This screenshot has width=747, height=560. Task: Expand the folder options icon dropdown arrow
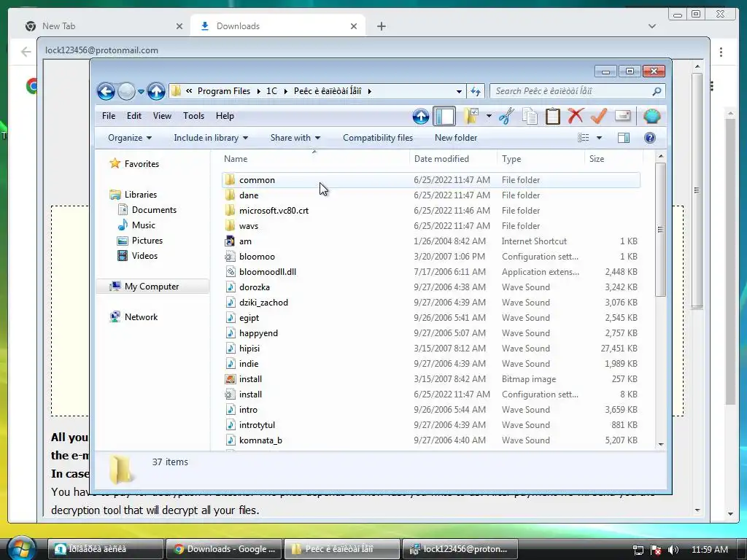click(x=489, y=116)
